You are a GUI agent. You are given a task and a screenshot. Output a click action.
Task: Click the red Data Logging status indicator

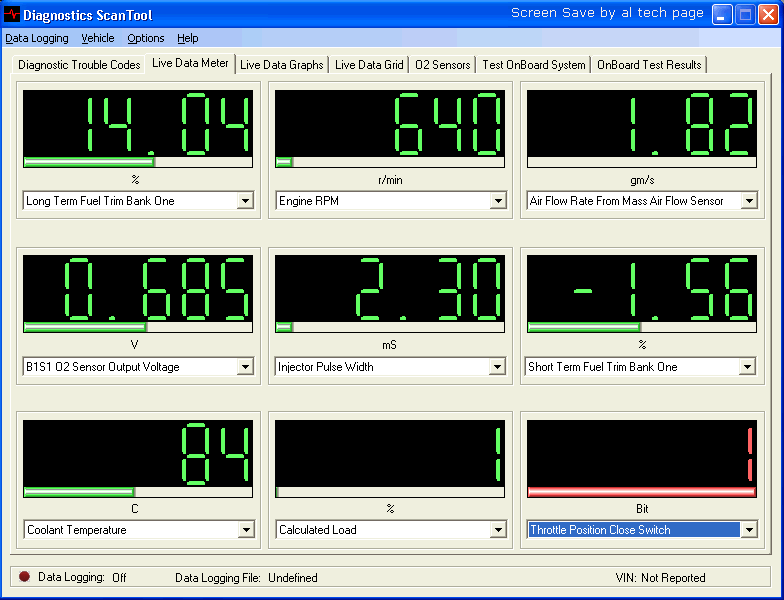click(x=24, y=577)
